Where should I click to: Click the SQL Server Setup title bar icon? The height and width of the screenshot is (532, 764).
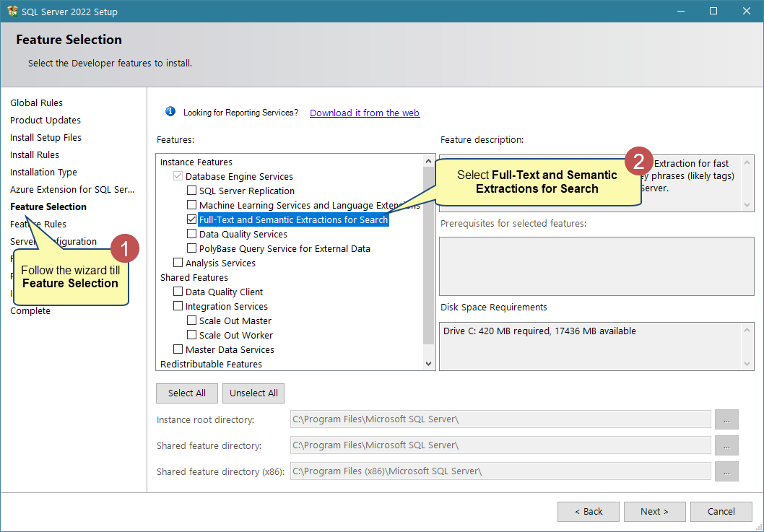pos(13,12)
